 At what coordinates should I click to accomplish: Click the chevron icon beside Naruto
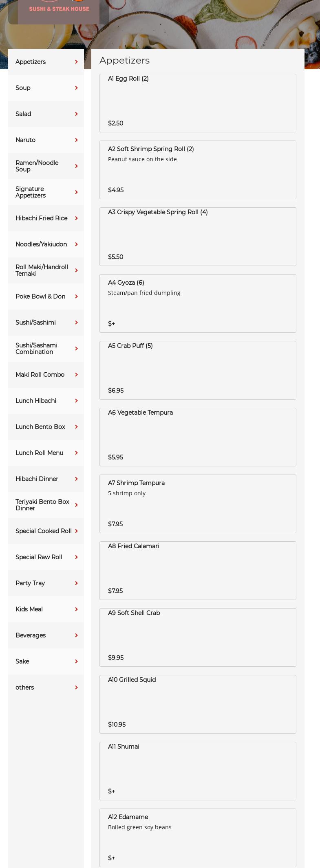point(76,140)
